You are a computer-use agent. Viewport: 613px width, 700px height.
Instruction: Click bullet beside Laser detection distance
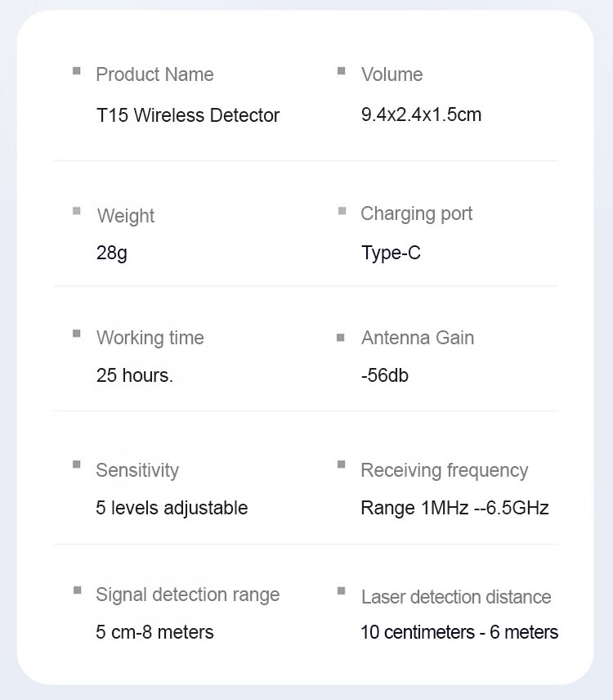[x=342, y=590]
